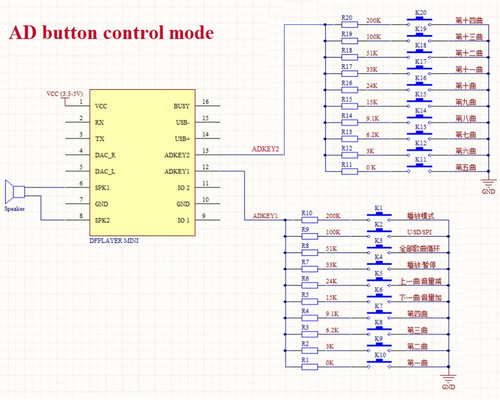
Task: Click push-button switch K11
Action: click(419, 168)
